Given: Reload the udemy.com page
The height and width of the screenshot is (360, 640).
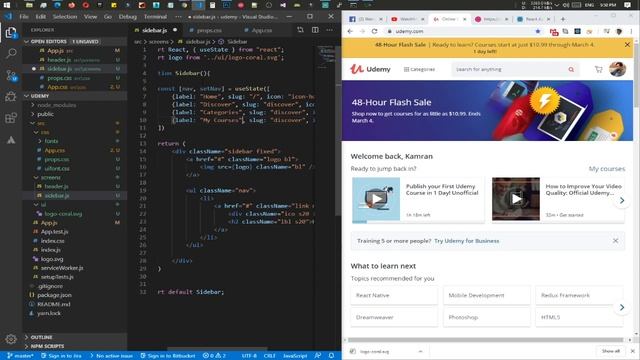Looking at the screenshot, I should pyautogui.click(x=374, y=31).
